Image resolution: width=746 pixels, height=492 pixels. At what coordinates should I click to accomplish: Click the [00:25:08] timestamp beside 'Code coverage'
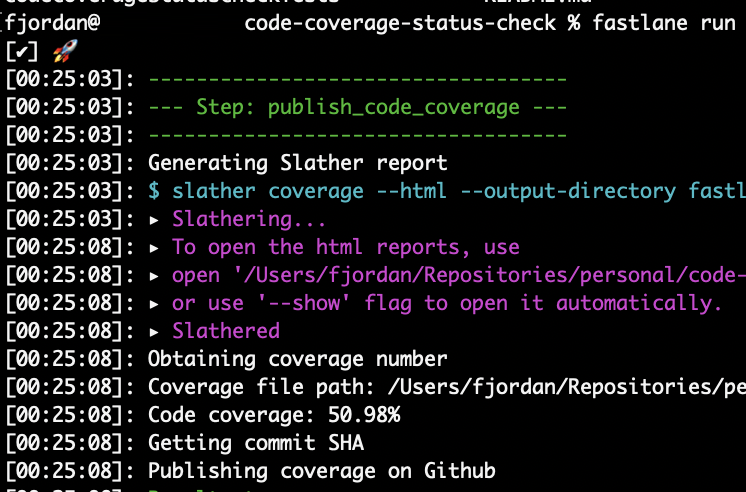pyautogui.click(x=70, y=415)
